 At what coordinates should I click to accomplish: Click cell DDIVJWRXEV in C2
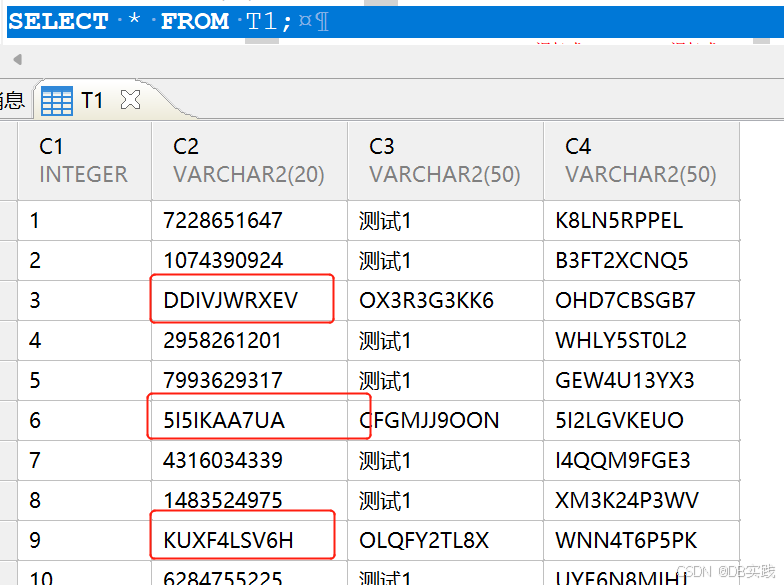(249, 300)
